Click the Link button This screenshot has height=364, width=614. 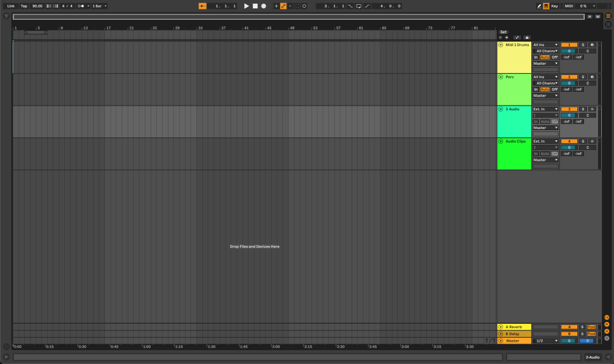(x=11, y=6)
